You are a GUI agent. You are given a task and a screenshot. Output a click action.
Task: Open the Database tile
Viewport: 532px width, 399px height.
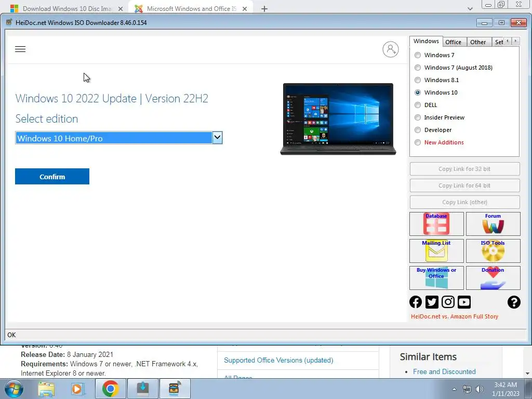click(x=436, y=224)
